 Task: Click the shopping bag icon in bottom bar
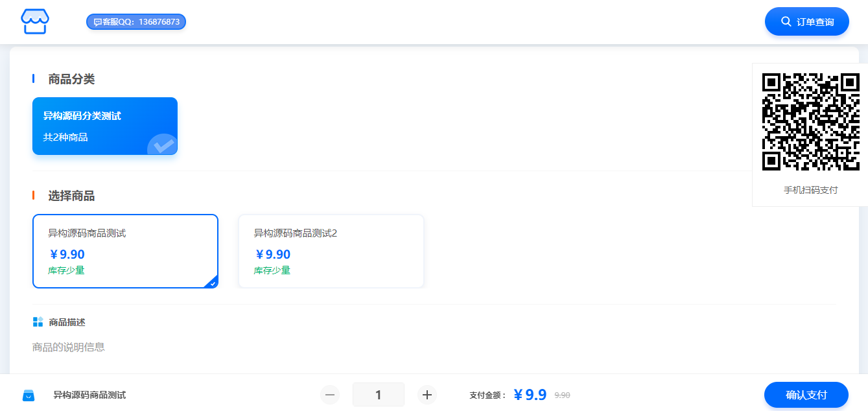tap(29, 395)
